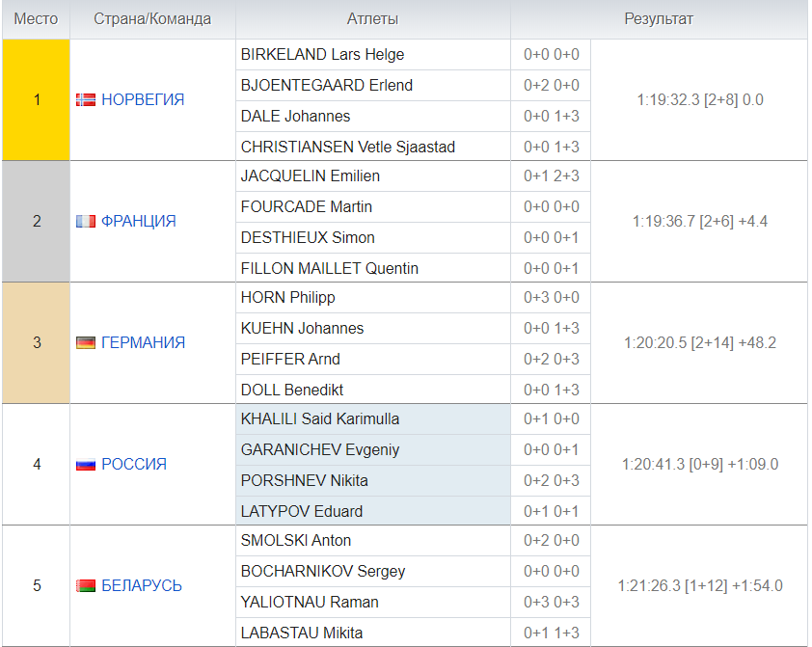Screen dimensions: 812x647
Task: Open the ФРАНЦИЯ team link
Action: pos(139,221)
